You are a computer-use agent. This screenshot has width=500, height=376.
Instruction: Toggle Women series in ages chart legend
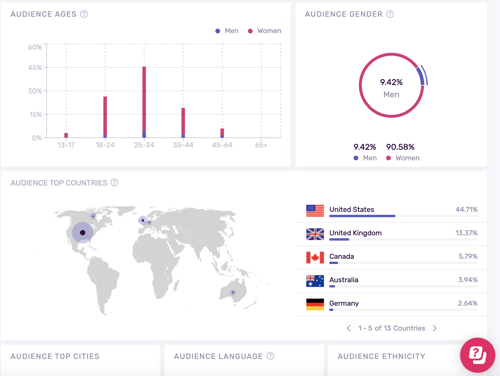[265, 31]
